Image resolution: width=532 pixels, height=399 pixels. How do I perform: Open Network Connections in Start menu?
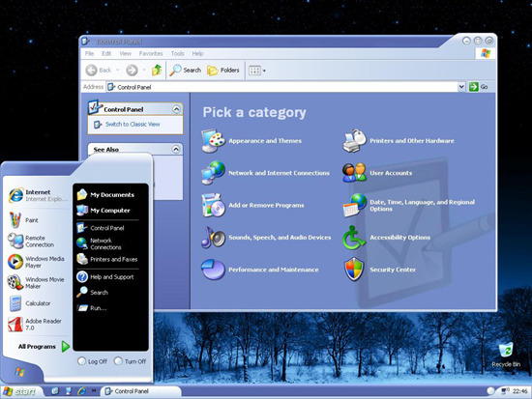(99, 243)
